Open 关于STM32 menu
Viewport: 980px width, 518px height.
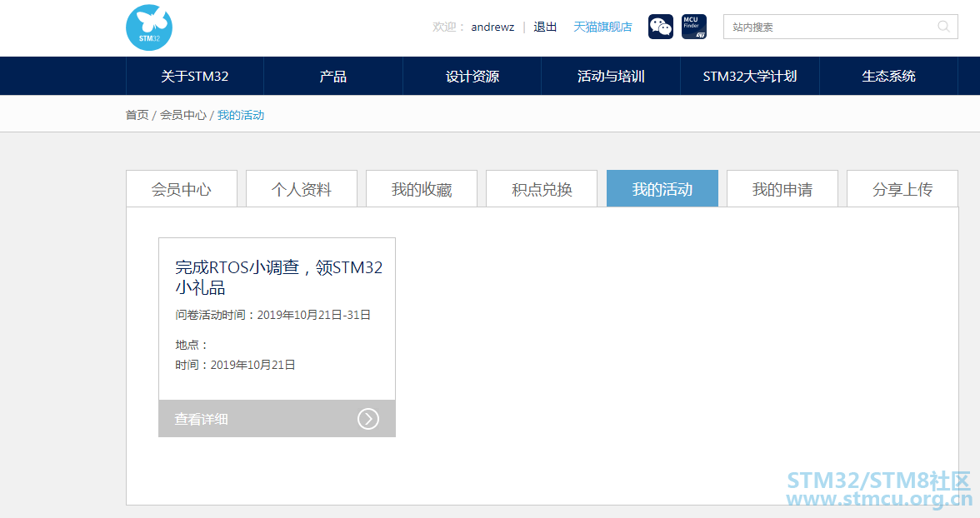click(x=194, y=77)
